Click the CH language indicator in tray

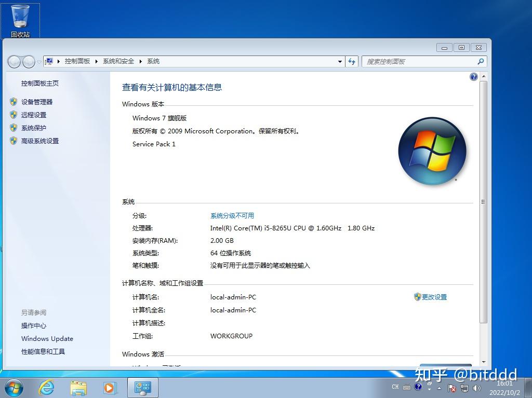pyautogui.click(x=395, y=387)
